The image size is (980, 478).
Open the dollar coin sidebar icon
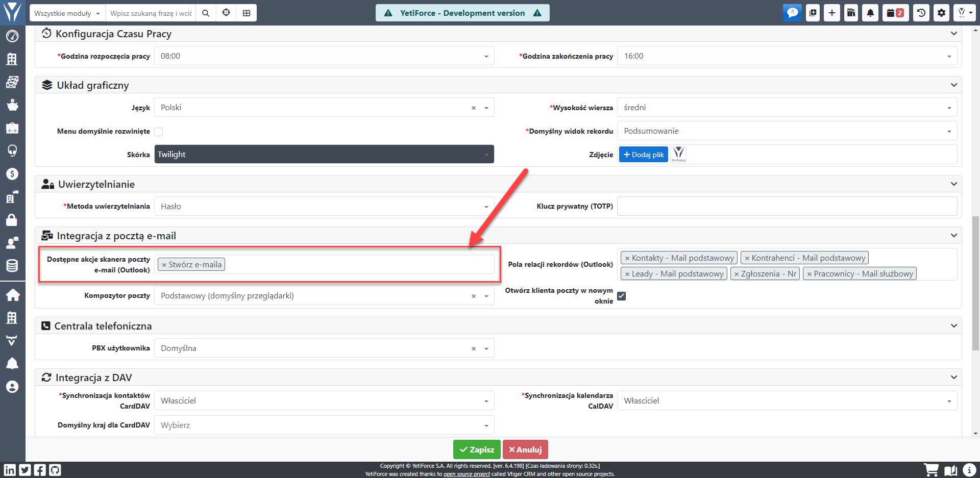12,174
